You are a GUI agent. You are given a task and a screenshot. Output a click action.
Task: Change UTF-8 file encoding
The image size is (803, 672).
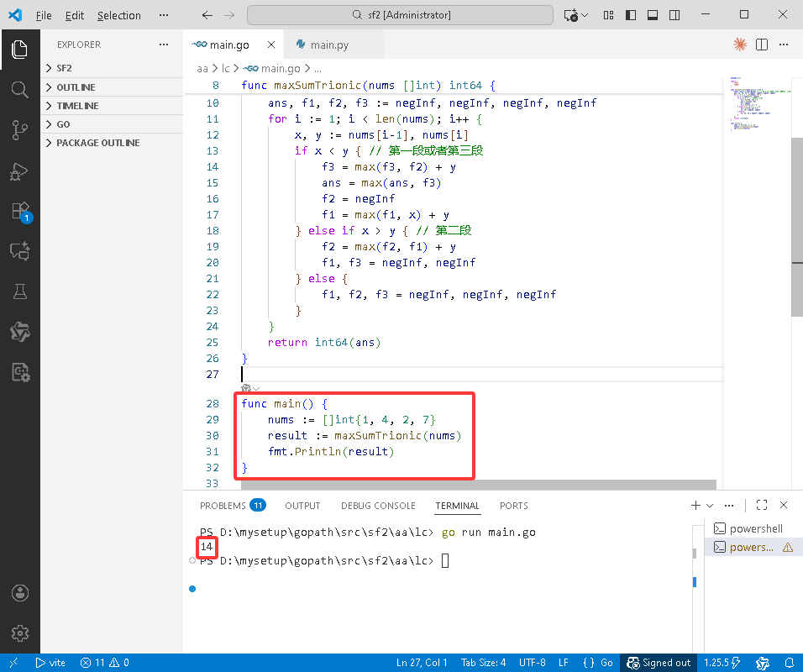pyautogui.click(x=532, y=663)
